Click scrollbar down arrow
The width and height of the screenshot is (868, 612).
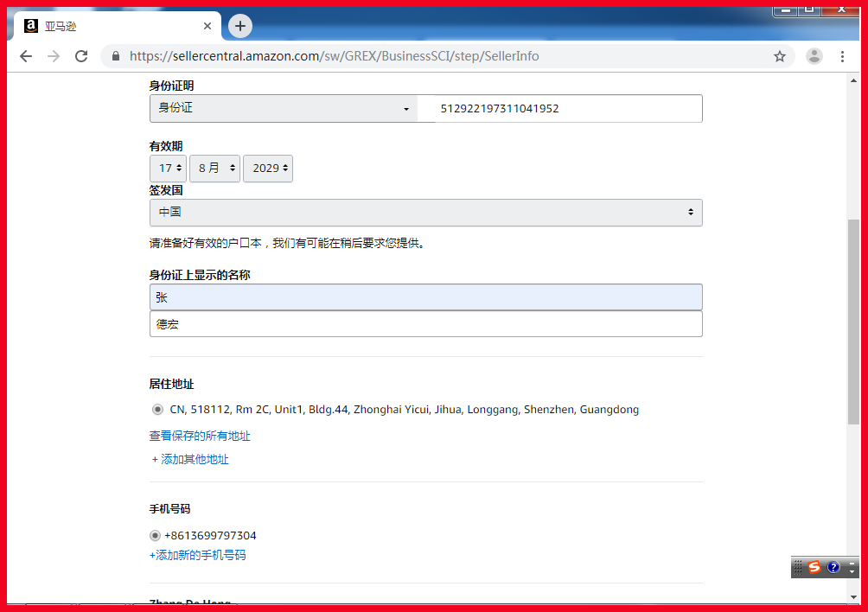853,597
